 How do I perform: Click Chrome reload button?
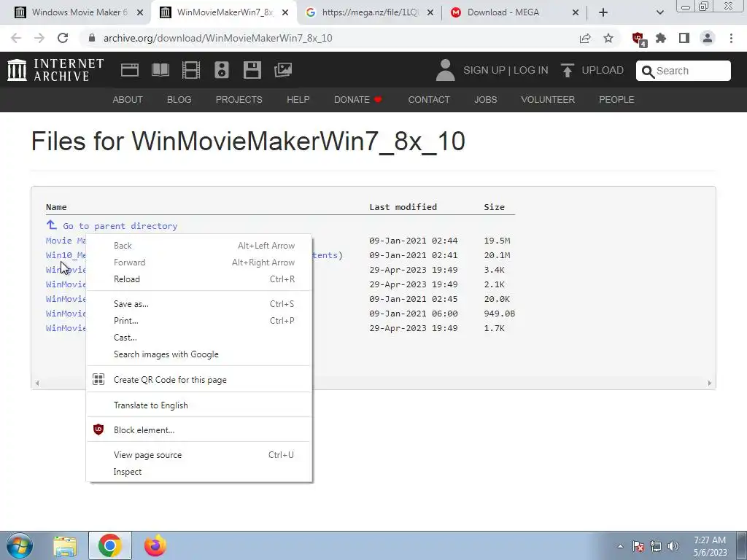click(x=63, y=38)
